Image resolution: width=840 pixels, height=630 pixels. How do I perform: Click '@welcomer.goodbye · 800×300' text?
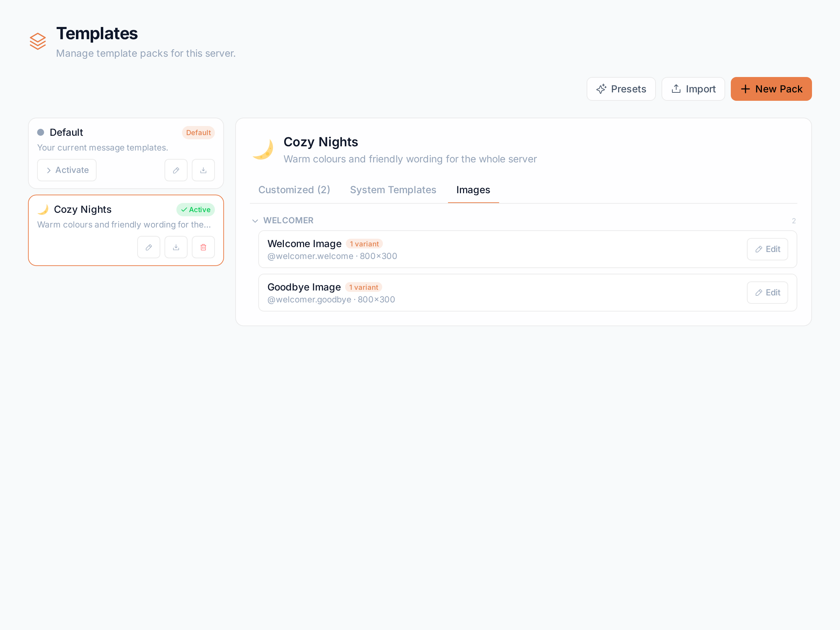click(x=331, y=300)
